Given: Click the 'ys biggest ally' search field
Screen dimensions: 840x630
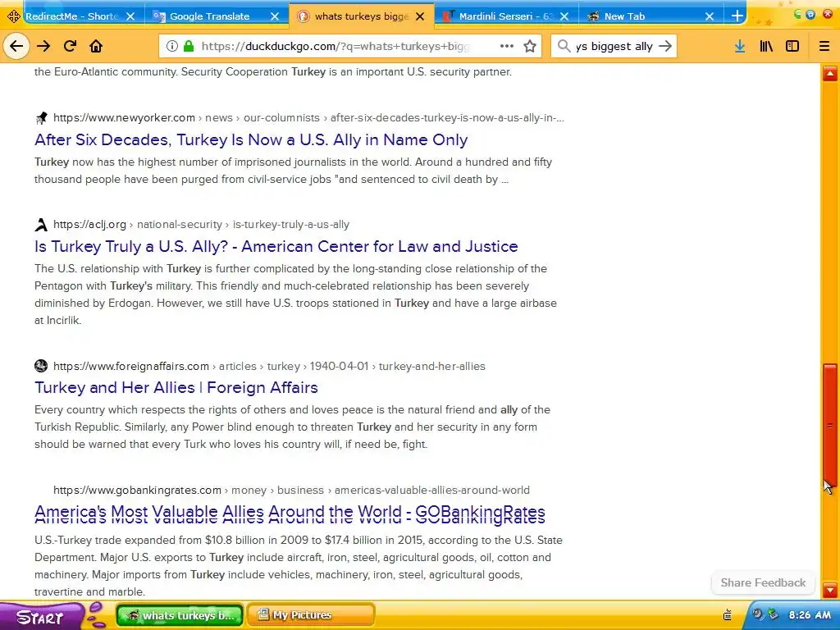Looking at the screenshot, I should [x=614, y=46].
